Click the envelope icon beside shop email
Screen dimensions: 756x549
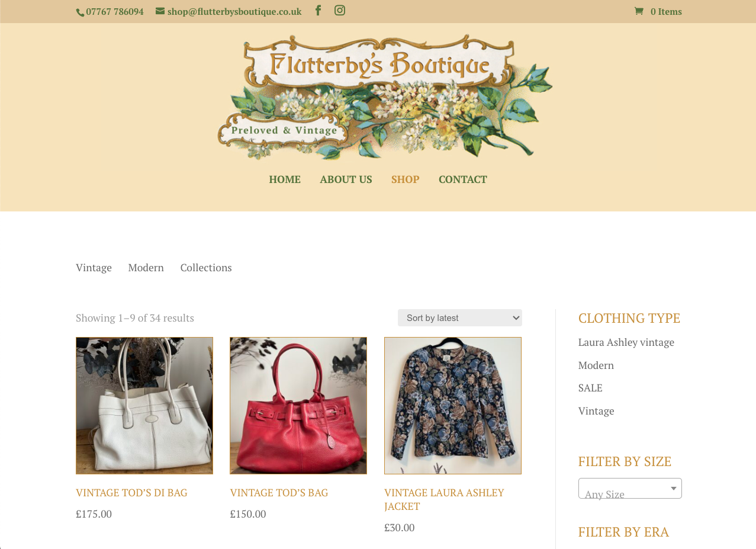point(160,11)
